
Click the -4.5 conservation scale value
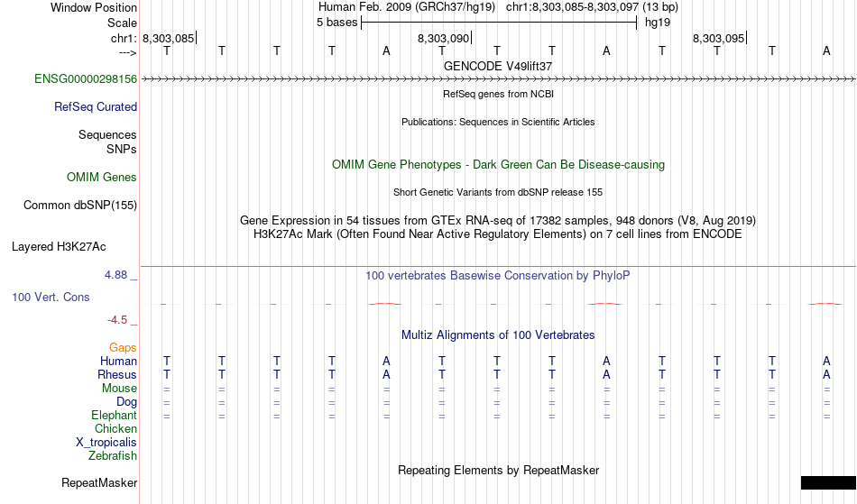pos(117,320)
